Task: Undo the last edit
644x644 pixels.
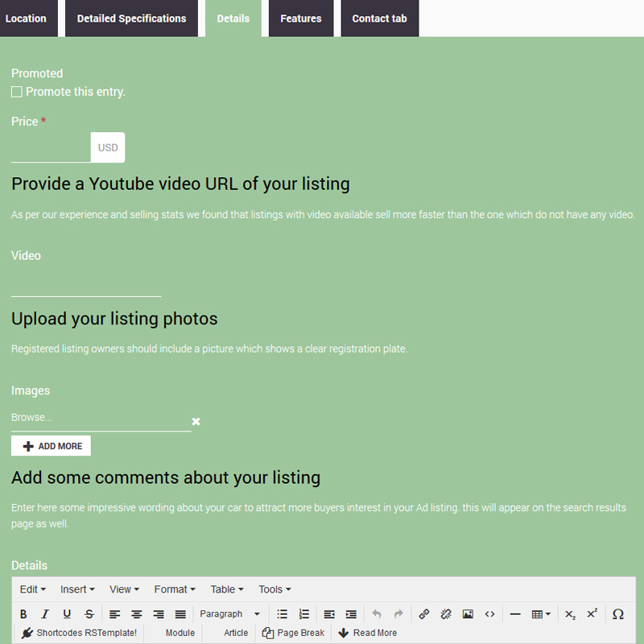Action: (377, 614)
